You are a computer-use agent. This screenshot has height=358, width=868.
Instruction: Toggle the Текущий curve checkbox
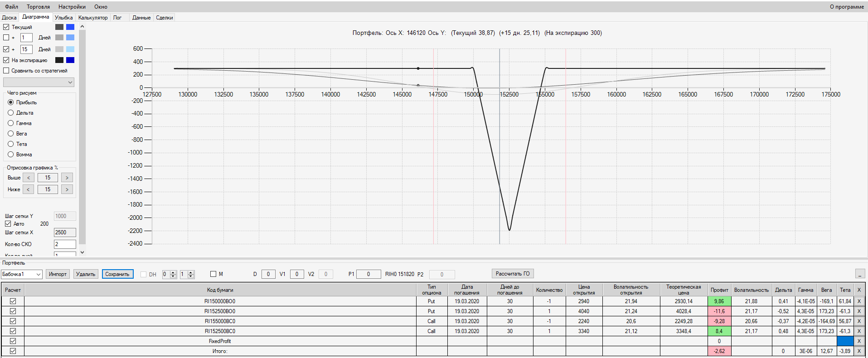pos(6,27)
